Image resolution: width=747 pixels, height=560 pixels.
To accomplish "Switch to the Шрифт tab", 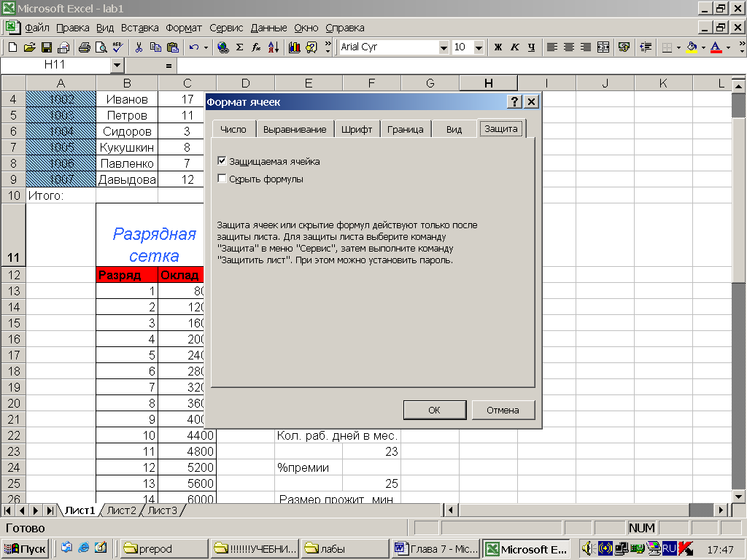I will pyautogui.click(x=356, y=129).
